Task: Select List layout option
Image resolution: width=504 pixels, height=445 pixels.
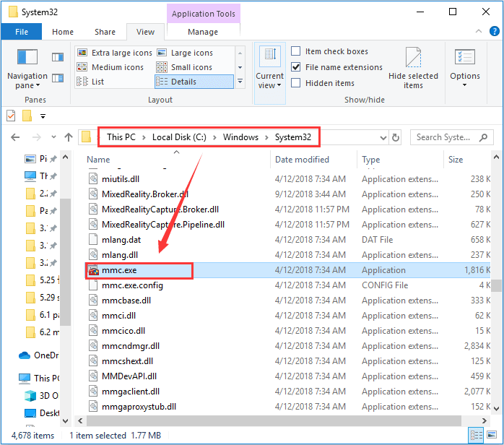Action: click(91, 82)
